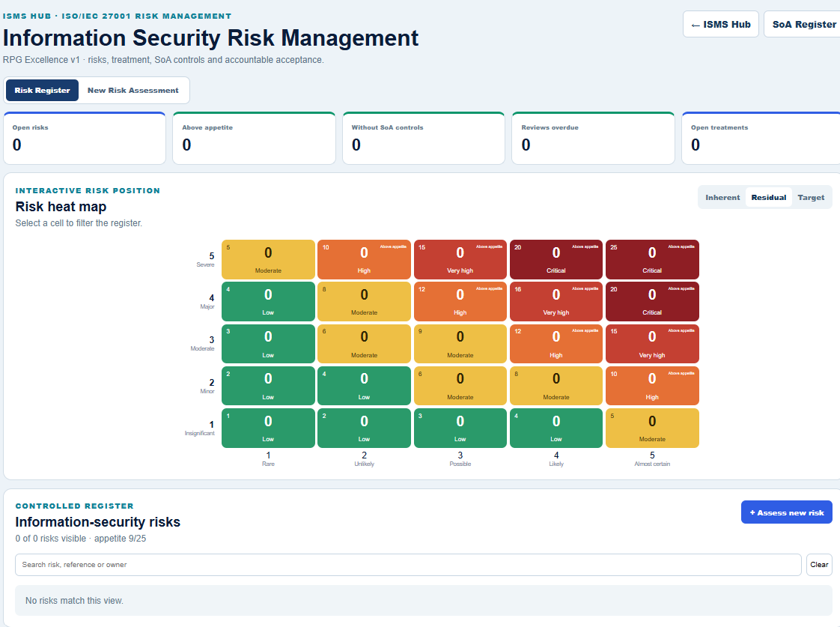Viewport: 840px width, 627px height.
Task: Select cell Minor impact, Likely (8 Moderate)
Action: (x=556, y=386)
